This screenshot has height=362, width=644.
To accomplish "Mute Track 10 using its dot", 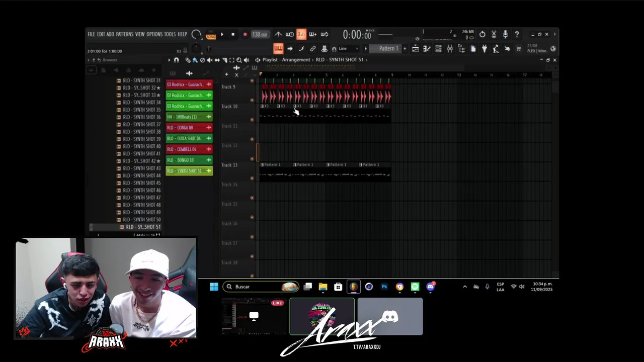I will (252, 120).
